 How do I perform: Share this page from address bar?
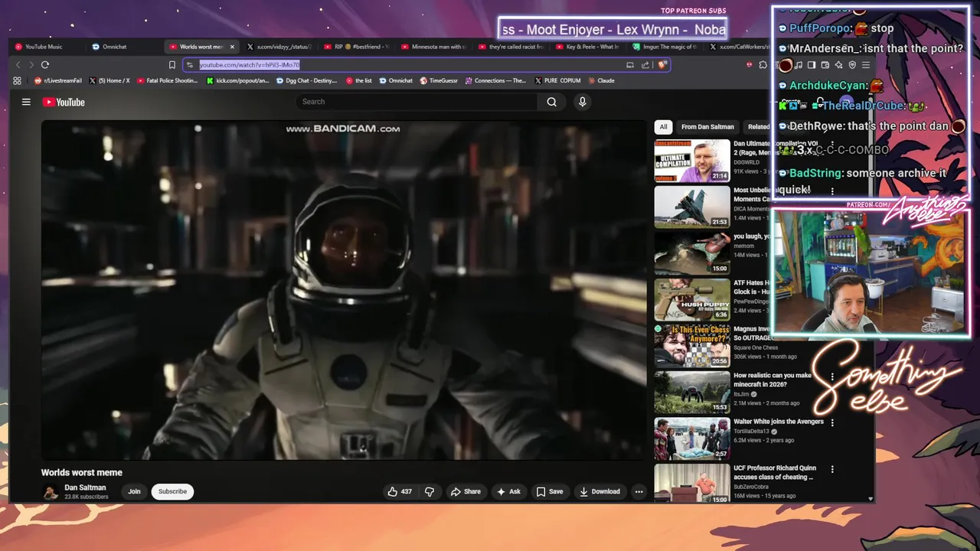tap(645, 65)
